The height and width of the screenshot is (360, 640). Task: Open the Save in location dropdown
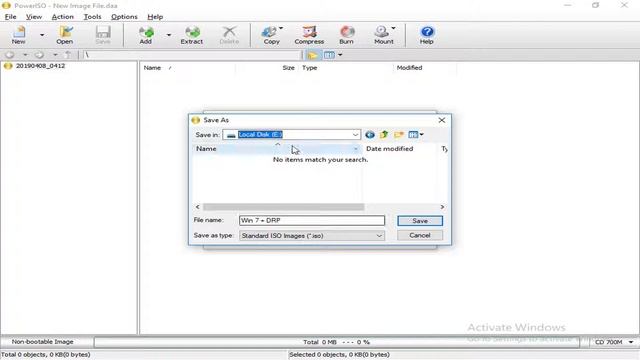tap(355, 135)
